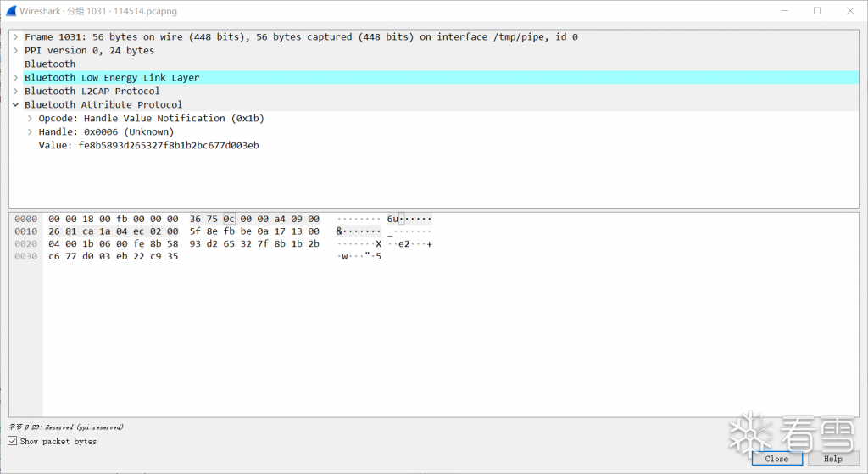The image size is (868, 474).
Task: Click byte c6 starting hex row 0030
Action: click(x=54, y=256)
